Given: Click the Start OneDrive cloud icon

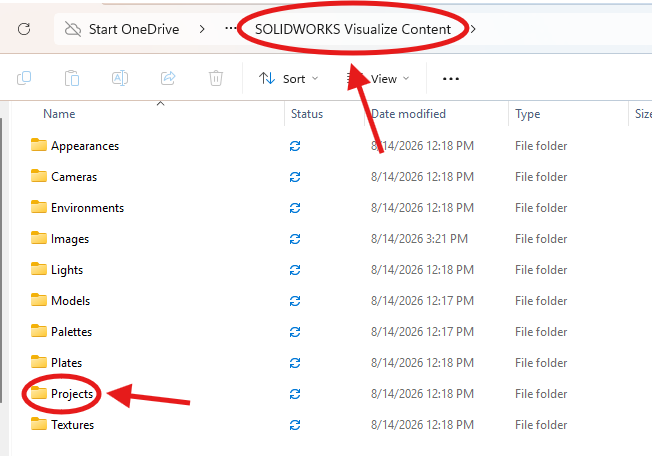Looking at the screenshot, I should pyautogui.click(x=73, y=29).
